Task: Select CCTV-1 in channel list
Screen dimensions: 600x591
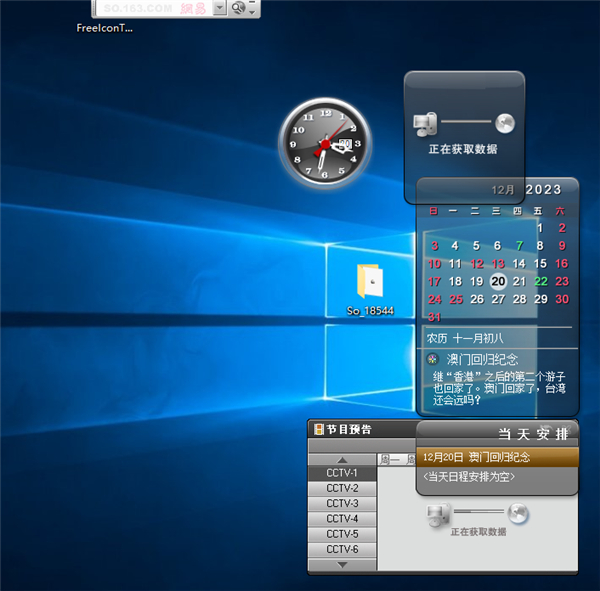Action: pos(342,473)
